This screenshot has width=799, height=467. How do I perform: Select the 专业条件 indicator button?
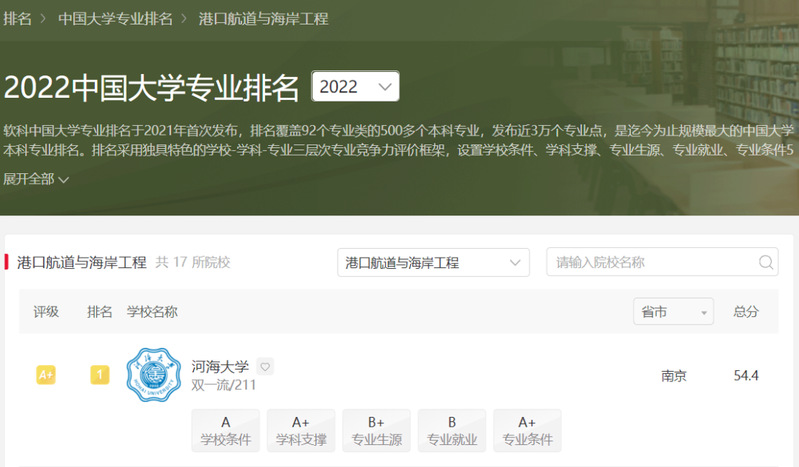(527, 431)
